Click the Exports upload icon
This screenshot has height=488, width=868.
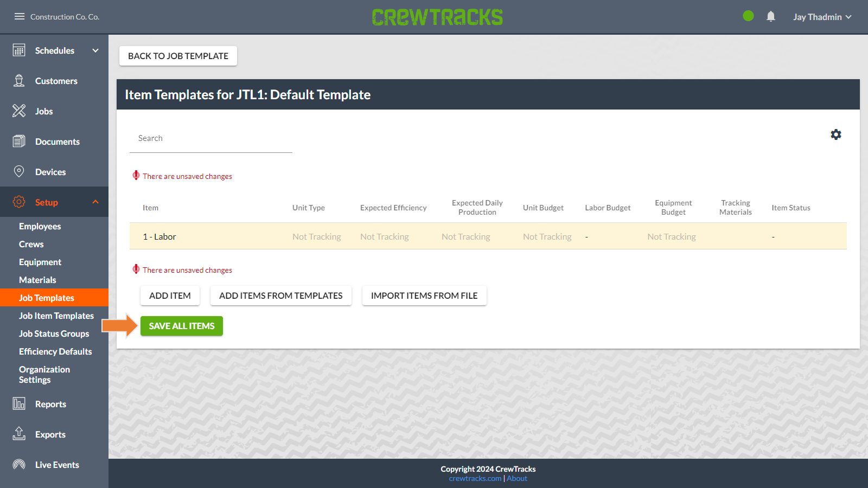click(19, 434)
